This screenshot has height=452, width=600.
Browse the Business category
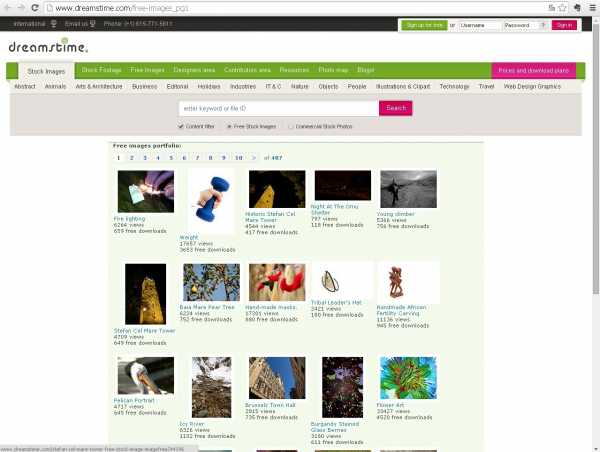coord(145,86)
